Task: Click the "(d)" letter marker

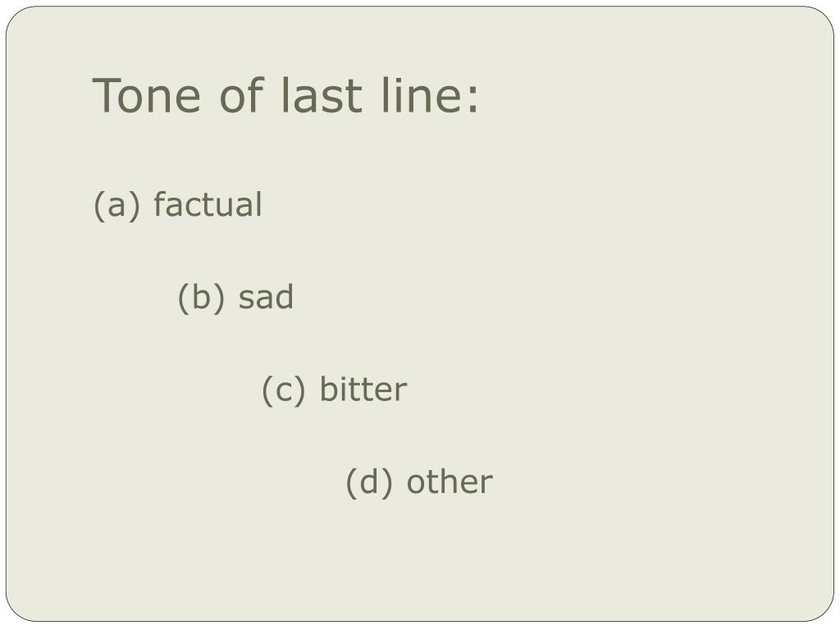Action: (x=370, y=482)
